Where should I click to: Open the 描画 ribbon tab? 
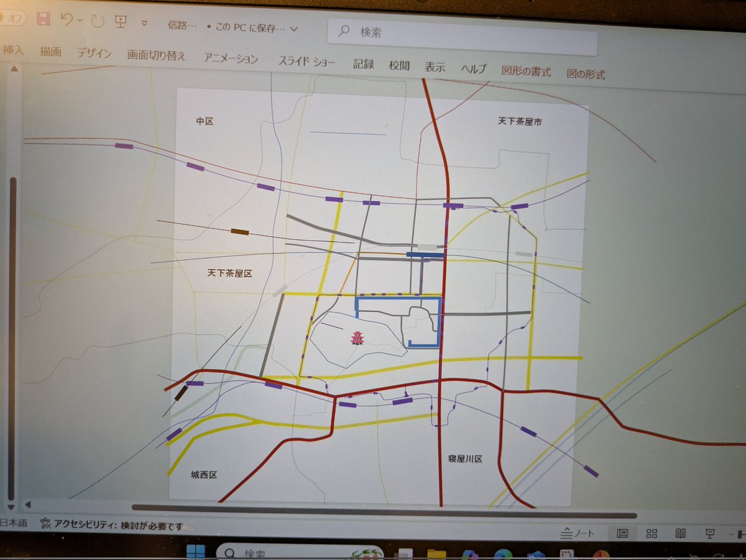pos(50,52)
